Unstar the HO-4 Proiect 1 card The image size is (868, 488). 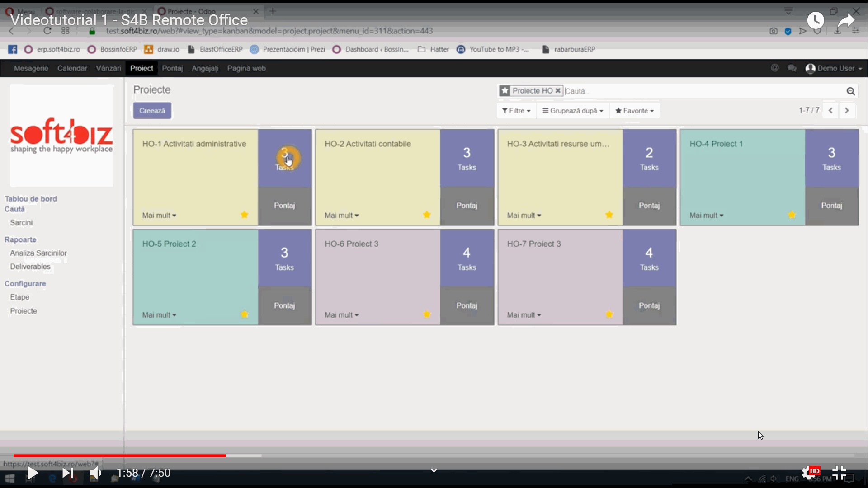coord(792,215)
